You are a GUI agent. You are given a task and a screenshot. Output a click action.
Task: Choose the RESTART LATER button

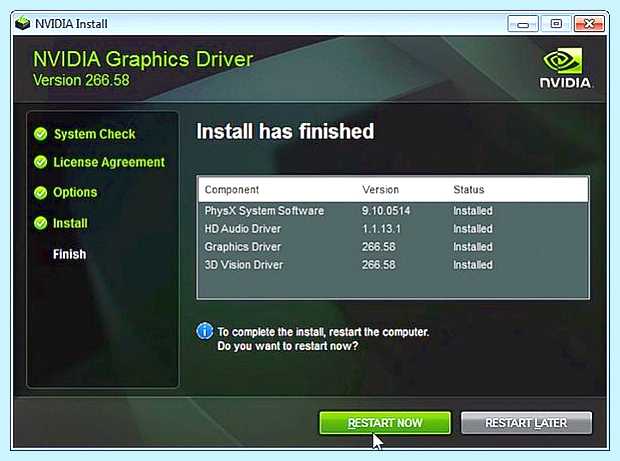pyautogui.click(x=526, y=423)
